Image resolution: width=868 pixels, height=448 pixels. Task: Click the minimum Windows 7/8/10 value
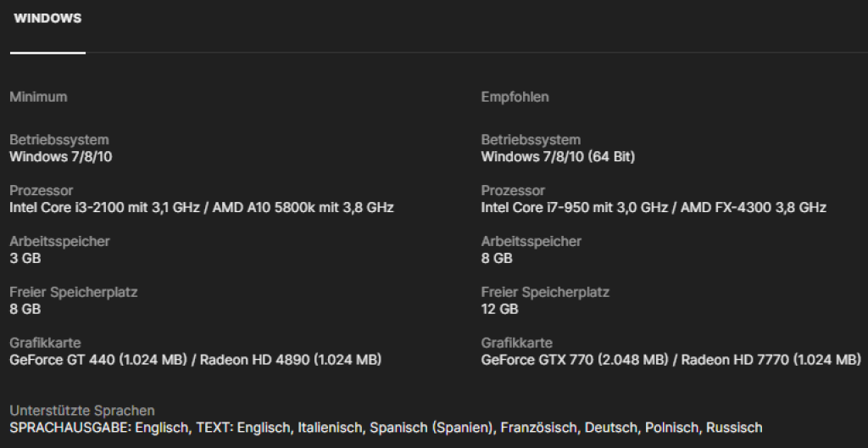[60, 156]
